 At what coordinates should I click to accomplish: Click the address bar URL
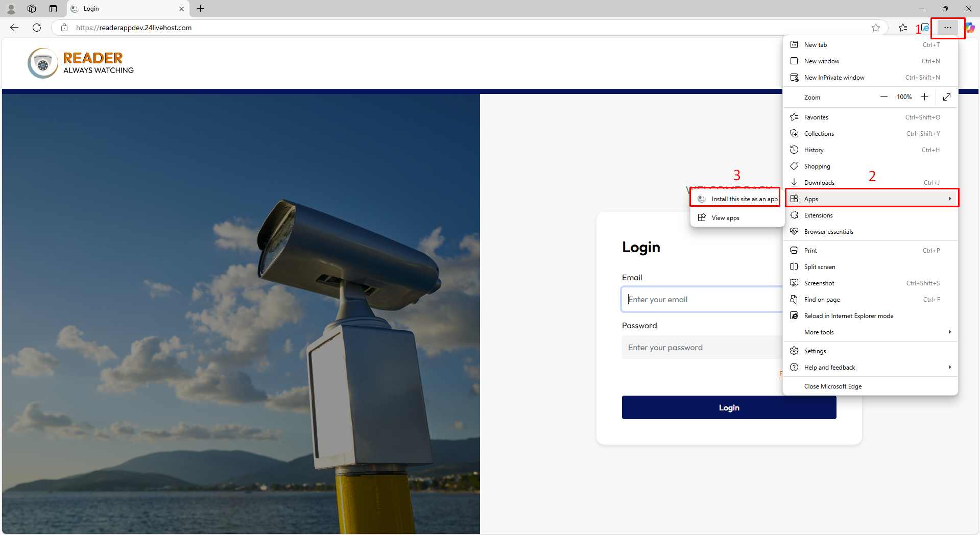134,28
